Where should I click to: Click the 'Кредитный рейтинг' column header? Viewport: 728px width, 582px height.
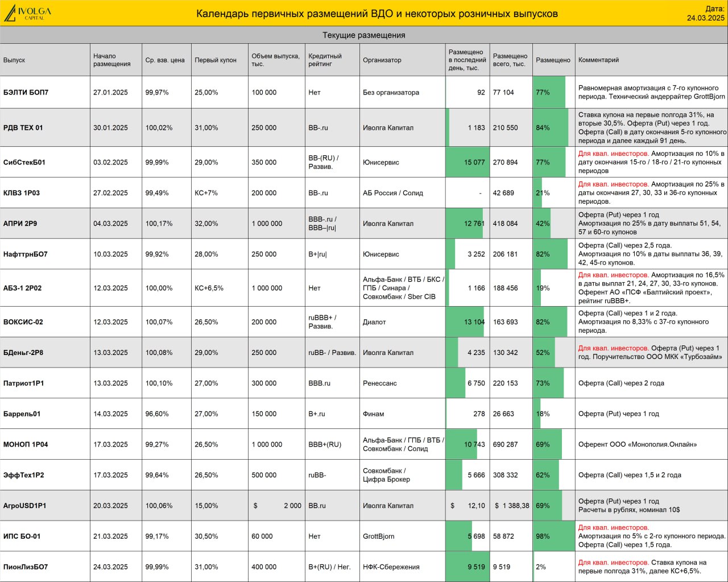325,60
